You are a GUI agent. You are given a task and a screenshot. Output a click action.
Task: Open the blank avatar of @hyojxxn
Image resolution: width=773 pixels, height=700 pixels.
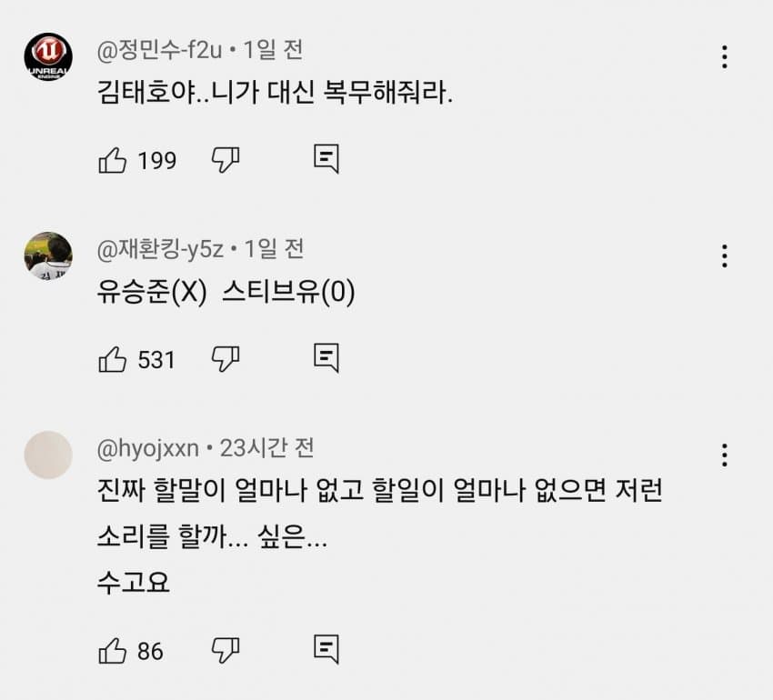pos(47,455)
